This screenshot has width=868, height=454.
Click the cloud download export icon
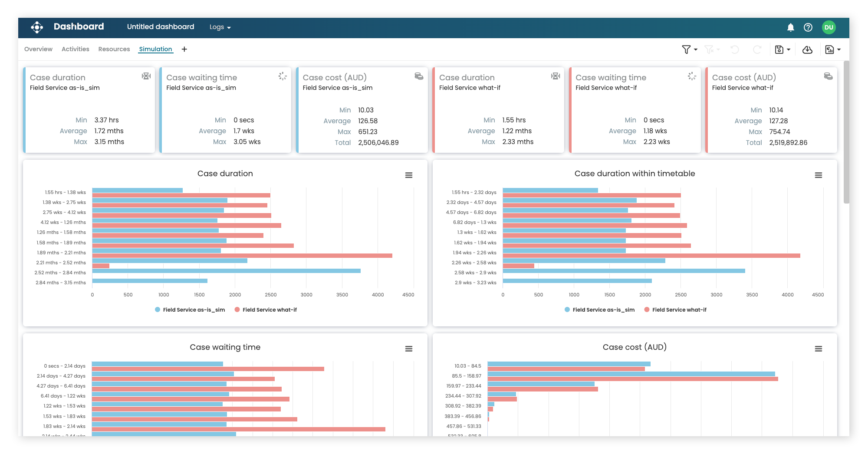(x=808, y=49)
